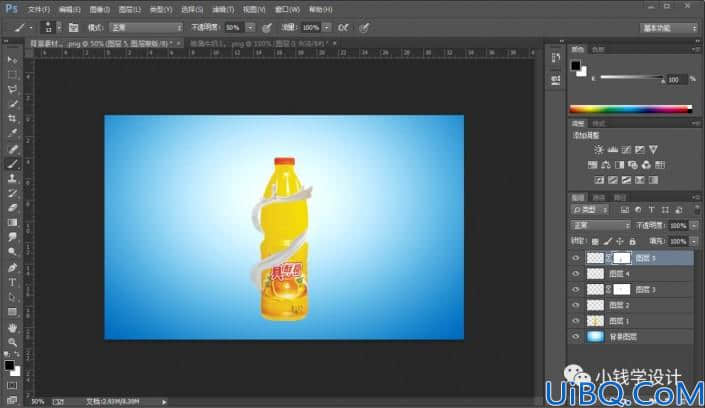705x408 pixels.
Task: Add a Color Balance adjustment
Action: [x=606, y=165]
